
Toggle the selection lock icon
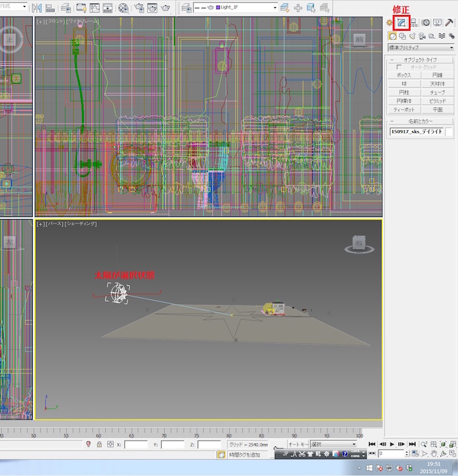(99, 445)
